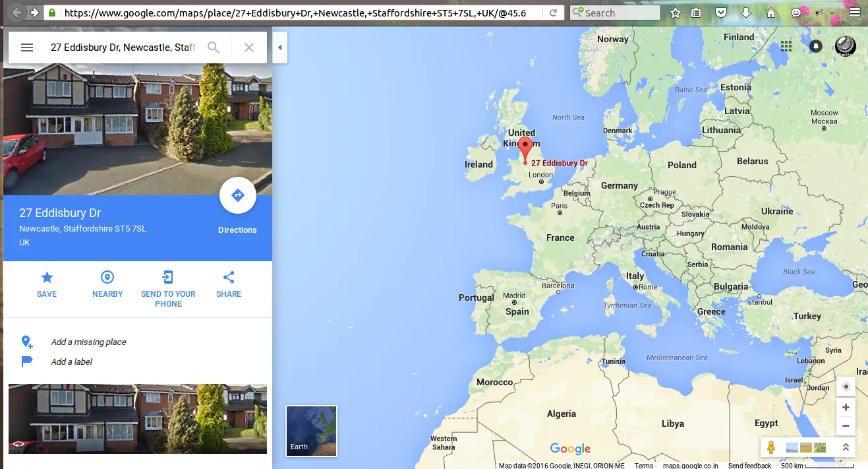Click the '27 Eddisbury Dr' panel title

60,213
